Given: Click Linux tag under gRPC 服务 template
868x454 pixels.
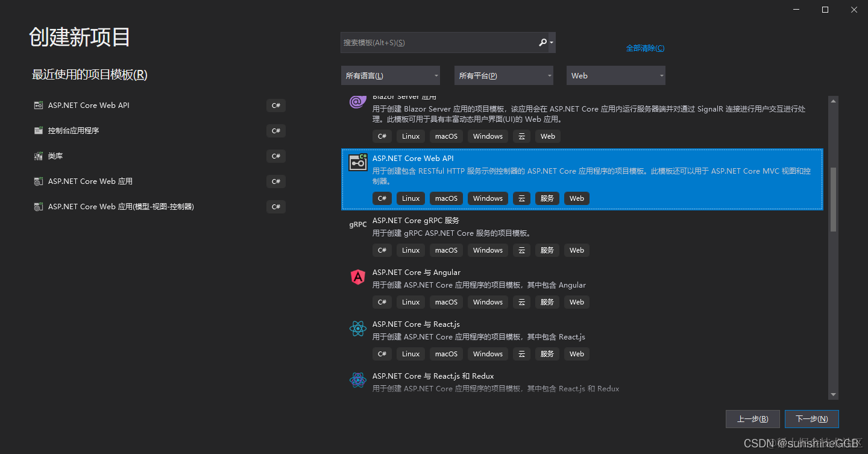Looking at the screenshot, I should 411,250.
